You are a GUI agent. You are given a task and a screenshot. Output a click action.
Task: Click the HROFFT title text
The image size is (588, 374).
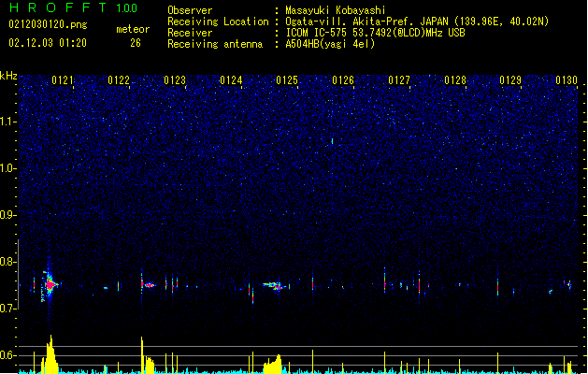pyautogui.click(x=58, y=7)
